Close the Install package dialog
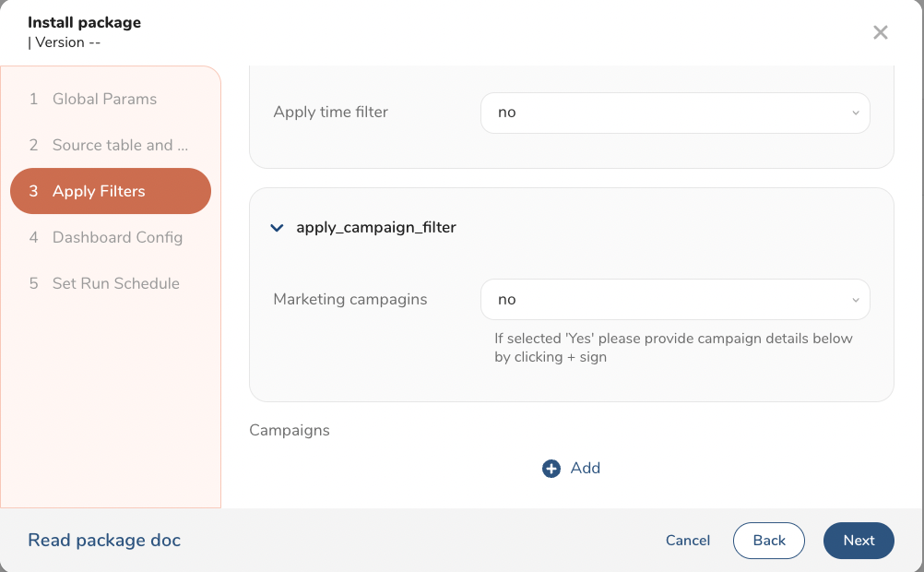 tap(880, 33)
